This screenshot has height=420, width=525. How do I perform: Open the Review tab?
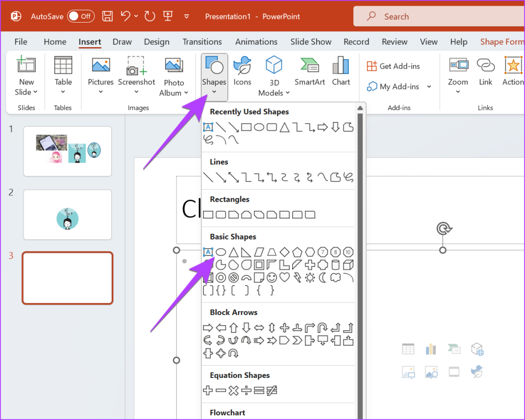click(394, 42)
